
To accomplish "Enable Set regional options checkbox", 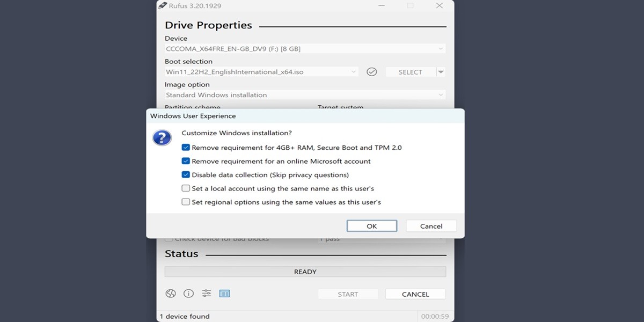I will [186, 202].
